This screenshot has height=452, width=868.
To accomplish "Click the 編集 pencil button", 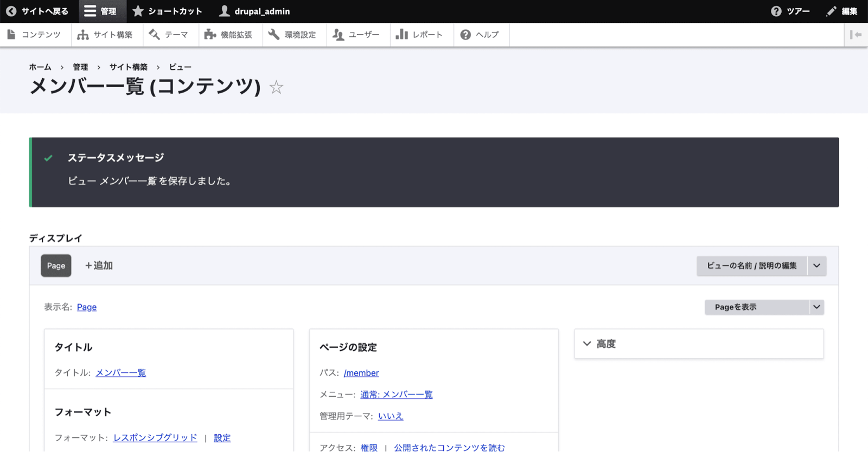I will pos(841,11).
